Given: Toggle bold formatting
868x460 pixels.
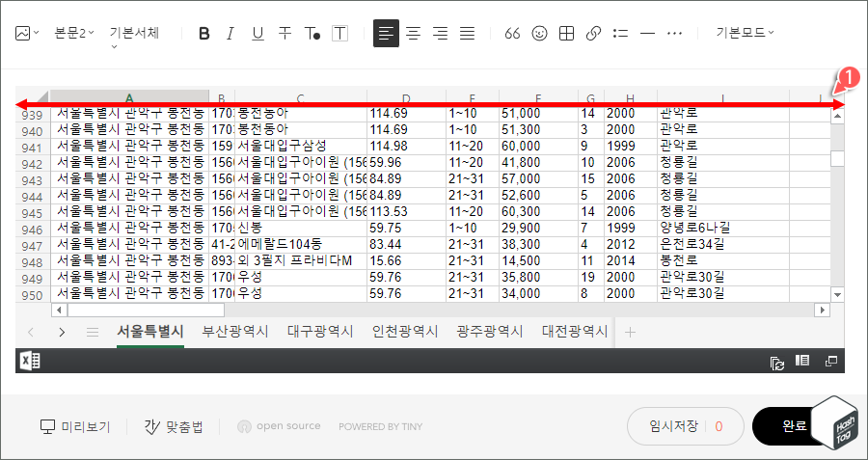Looking at the screenshot, I should coord(204,34).
